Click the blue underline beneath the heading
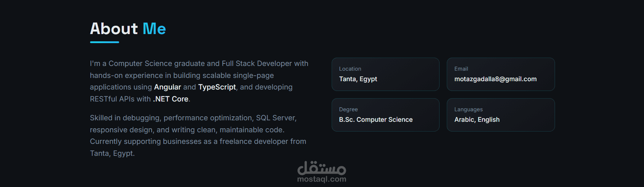The height and width of the screenshot is (187, 644). [104, 42]
